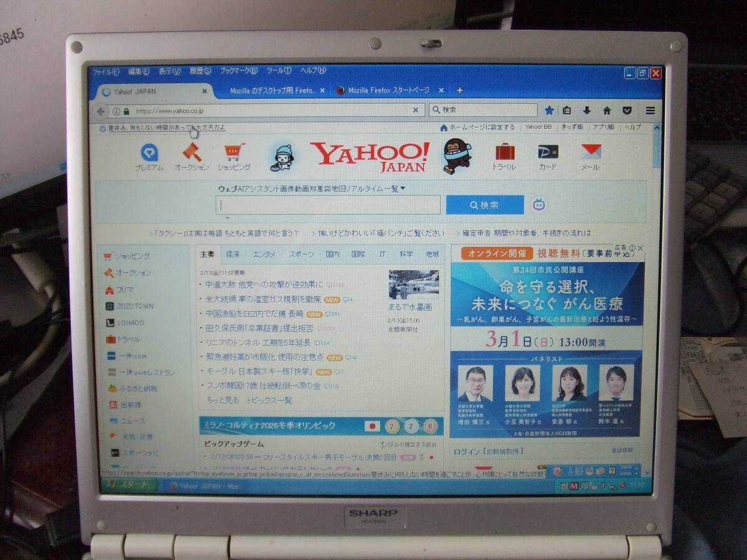The width and height of the screenshot is (747, 560).
Task: Clear the address bar with X icon
Action: 416,111
